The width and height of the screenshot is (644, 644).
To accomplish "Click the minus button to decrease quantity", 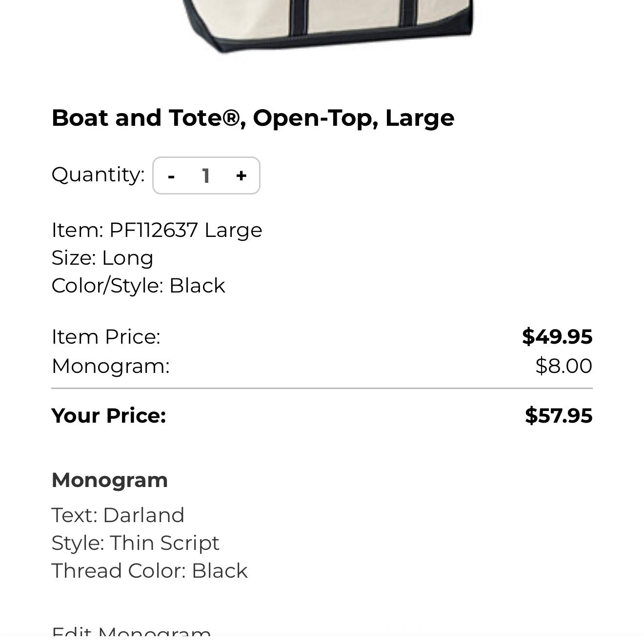I will pyautogui.click(x=171, y=176).
